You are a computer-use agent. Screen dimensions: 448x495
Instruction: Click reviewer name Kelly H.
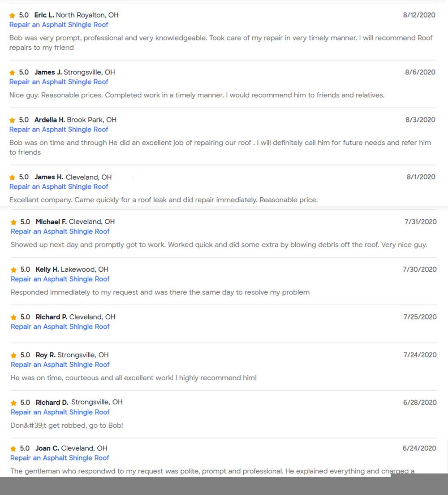47,269
